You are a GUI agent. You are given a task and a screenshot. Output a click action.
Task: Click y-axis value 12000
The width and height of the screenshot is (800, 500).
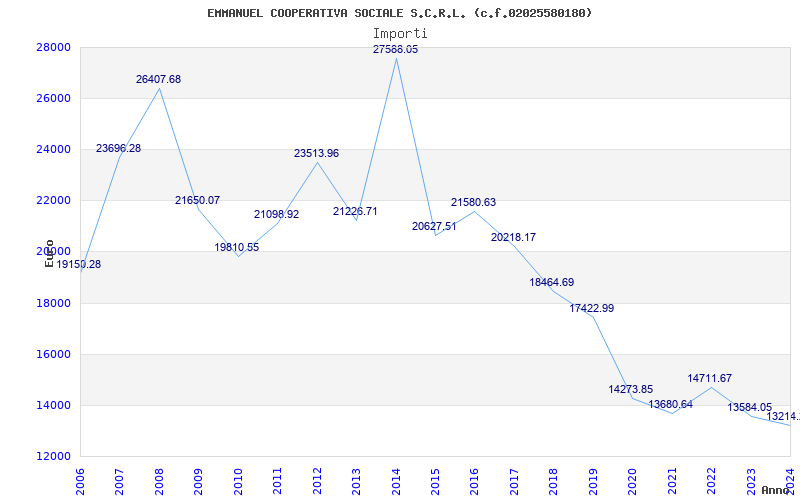point(53,456)
